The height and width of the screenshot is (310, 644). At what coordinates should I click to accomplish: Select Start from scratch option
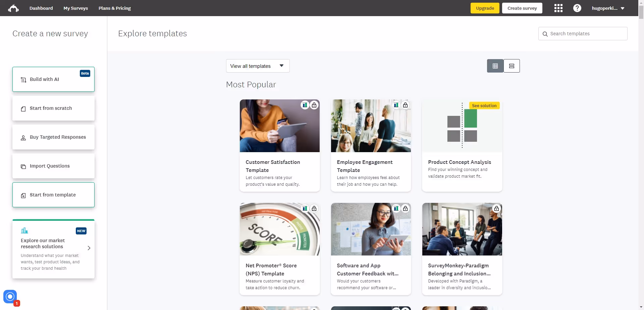coord(53,108)
